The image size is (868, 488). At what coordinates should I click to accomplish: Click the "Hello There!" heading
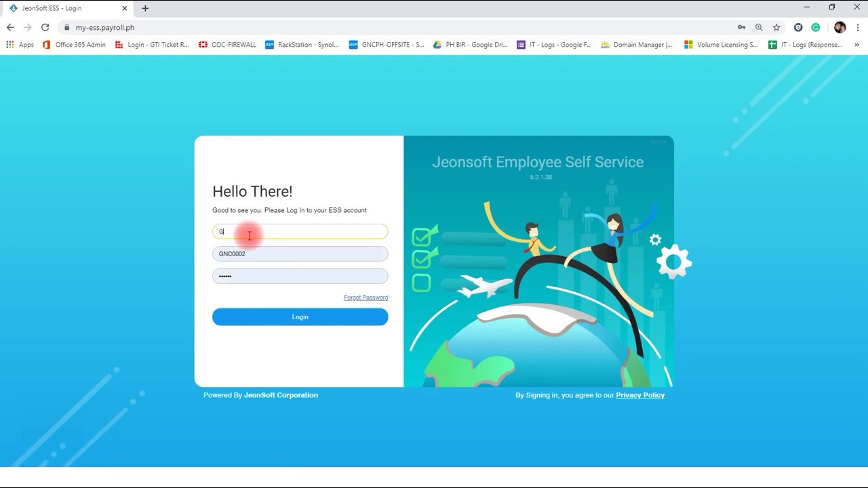pos(252,192)
